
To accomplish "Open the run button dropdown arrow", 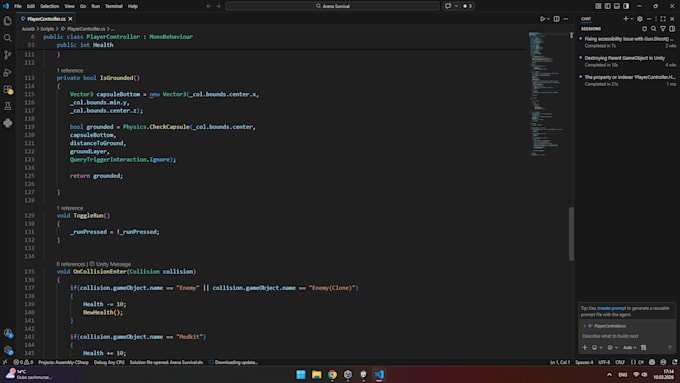I will point(548,19).
